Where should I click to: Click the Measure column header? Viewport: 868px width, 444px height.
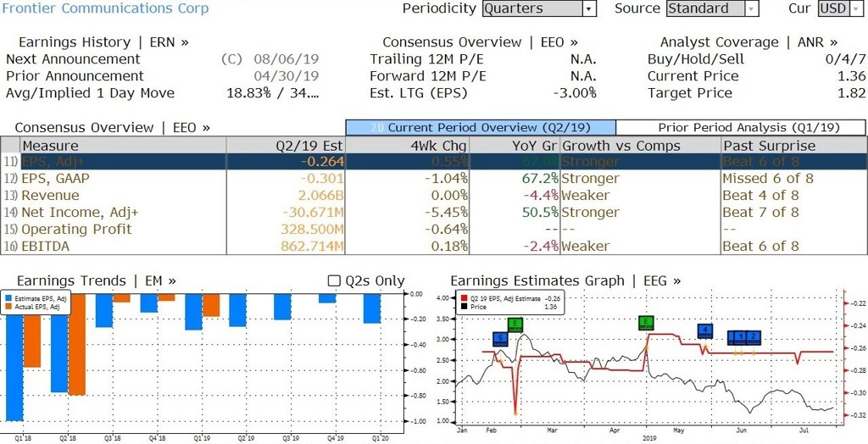tap(122, 146)
